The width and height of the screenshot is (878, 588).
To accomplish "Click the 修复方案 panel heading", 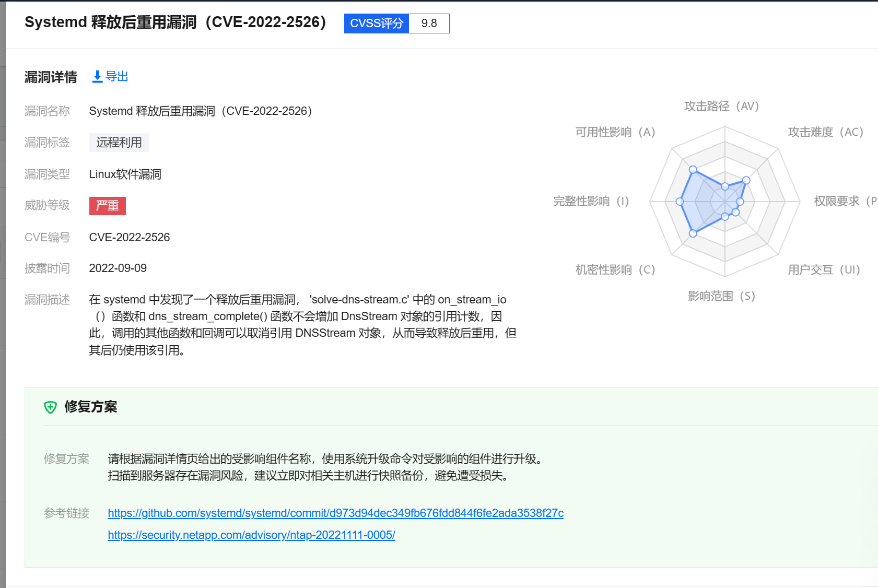I will click(x=91, y=407).
